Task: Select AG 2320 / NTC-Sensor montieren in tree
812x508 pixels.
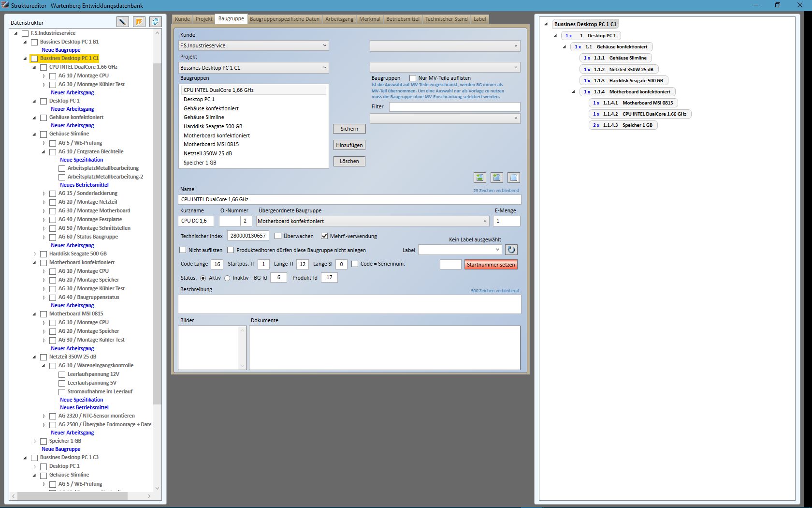Action: [x=97, y=416]
